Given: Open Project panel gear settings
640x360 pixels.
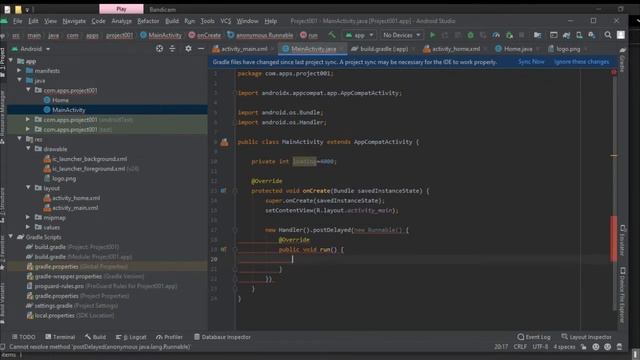Looking at the screenshot, I should tap(188, 49).
